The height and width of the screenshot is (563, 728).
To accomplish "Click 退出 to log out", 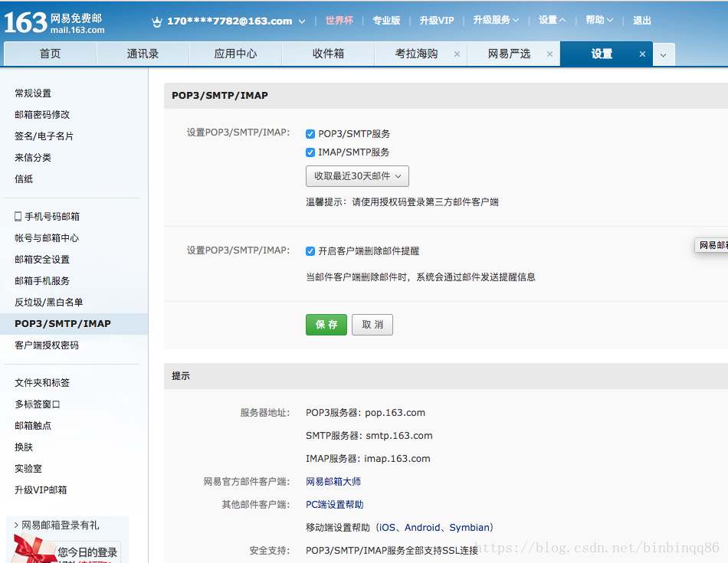I will tap(641, 21).
